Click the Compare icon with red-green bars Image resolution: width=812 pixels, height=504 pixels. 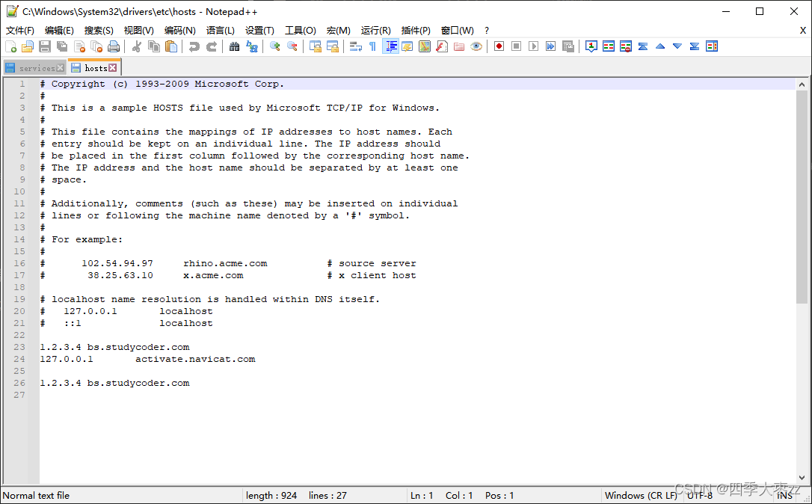coord(609,46)
